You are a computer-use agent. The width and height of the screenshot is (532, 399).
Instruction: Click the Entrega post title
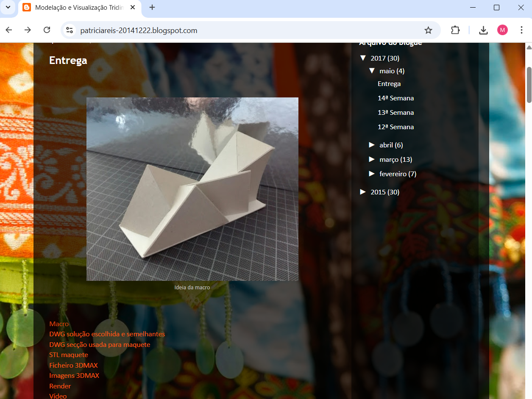tap(68, 61)
